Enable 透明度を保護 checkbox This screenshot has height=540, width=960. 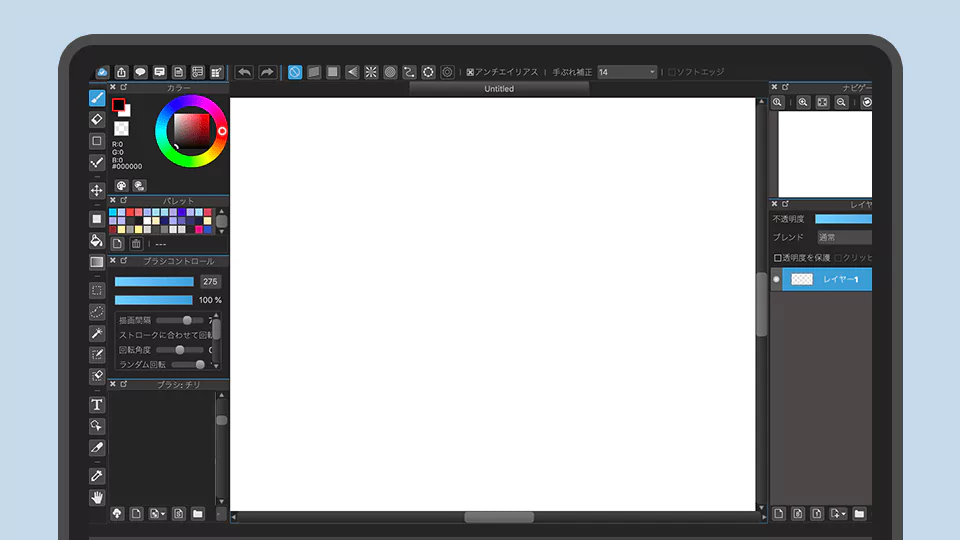coord(778,258)
